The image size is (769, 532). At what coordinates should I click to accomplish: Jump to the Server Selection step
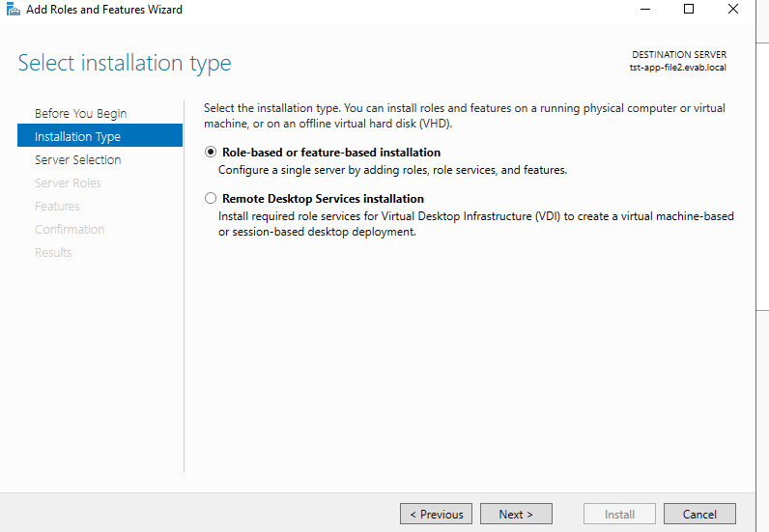[77, 159]
